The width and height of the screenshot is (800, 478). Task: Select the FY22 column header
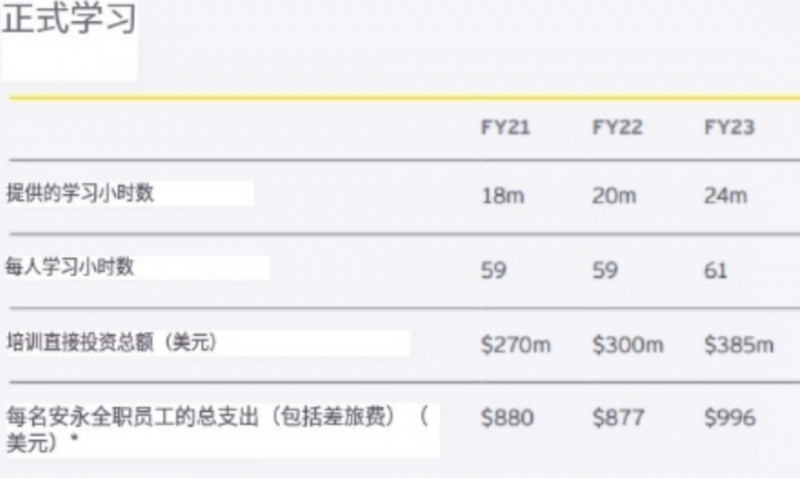click(x=617, y=127)
